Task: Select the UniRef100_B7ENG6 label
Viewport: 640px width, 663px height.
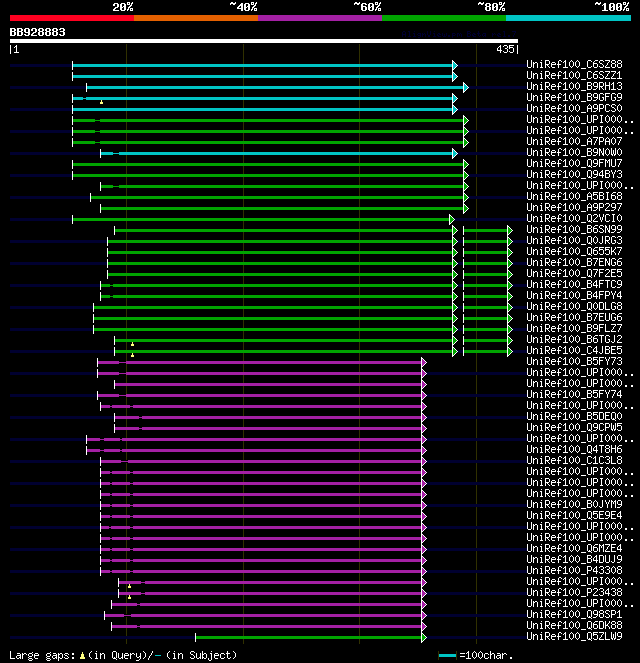Action: [x=574, y=262]
